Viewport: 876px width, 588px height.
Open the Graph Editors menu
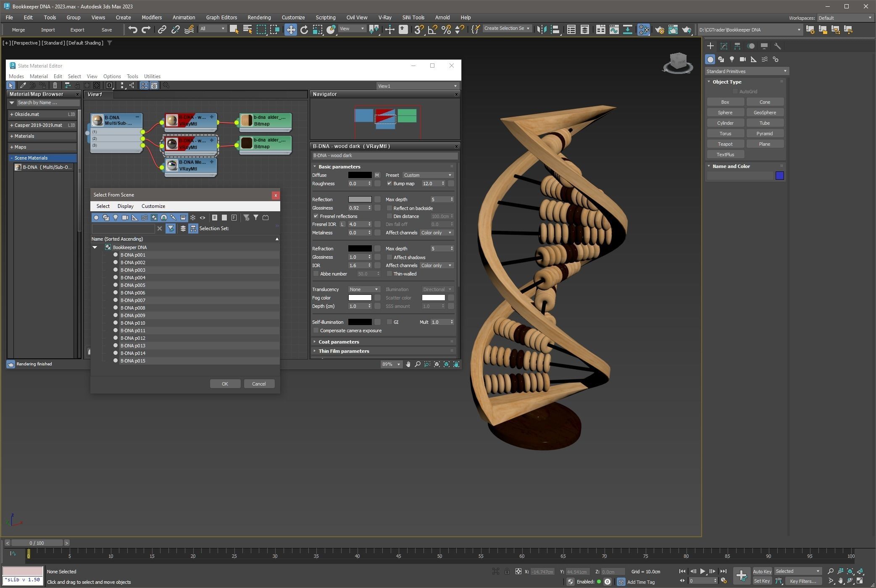(x=221, y=18)
